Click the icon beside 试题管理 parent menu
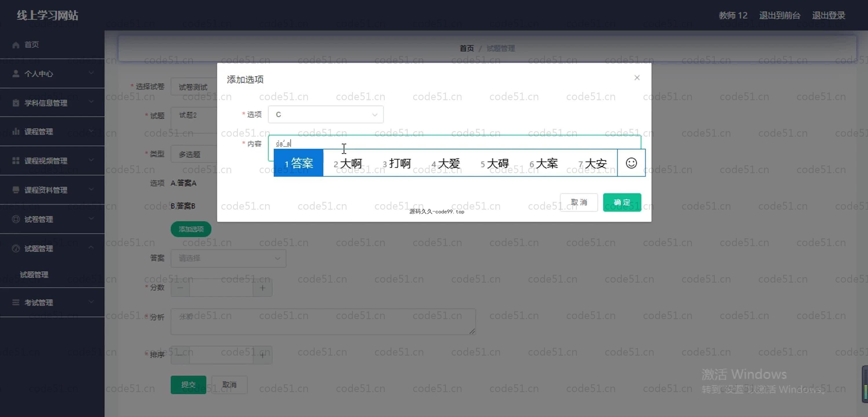868x417 pixels. (16, 248)
